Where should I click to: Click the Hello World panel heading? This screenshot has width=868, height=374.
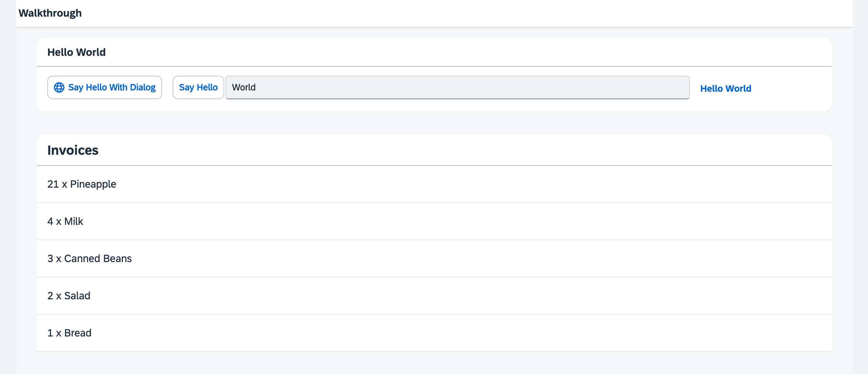[76, 52]
